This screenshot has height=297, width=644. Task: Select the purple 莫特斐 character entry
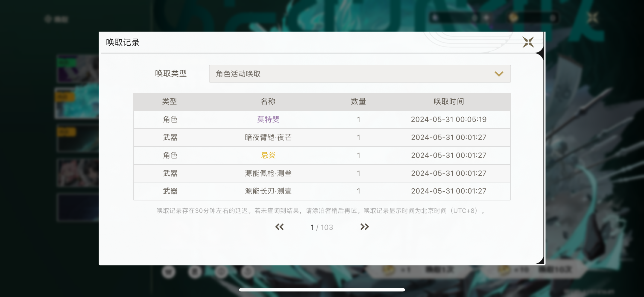point(268,119)
